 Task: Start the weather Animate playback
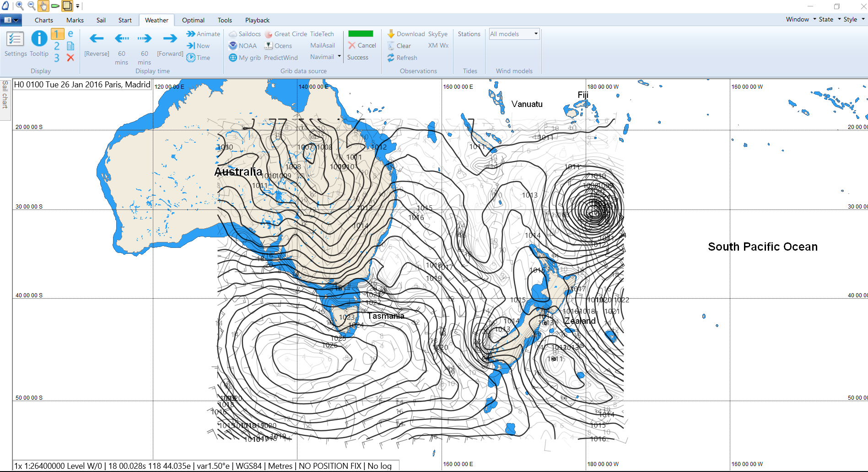203,34
